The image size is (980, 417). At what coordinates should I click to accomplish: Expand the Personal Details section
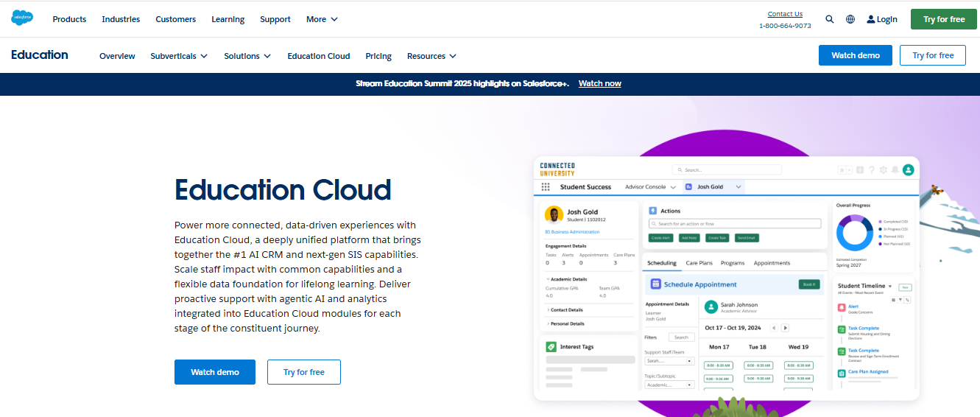[x=565, y=323]
